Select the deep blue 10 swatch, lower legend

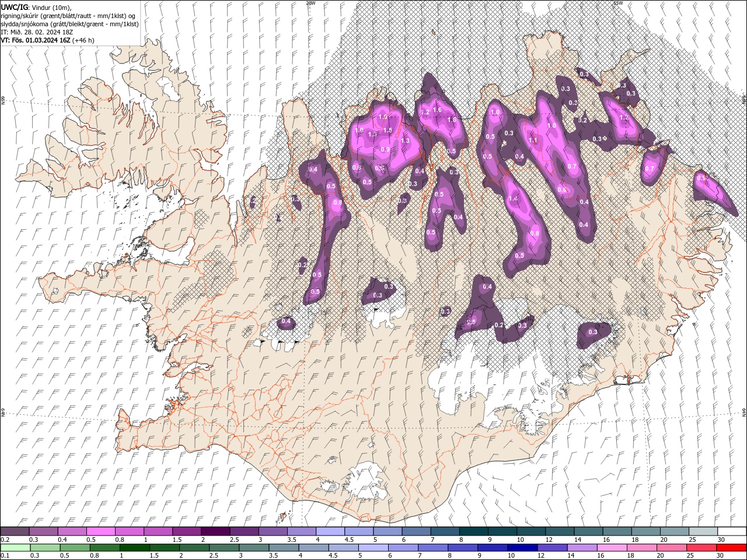coord(522,548)
